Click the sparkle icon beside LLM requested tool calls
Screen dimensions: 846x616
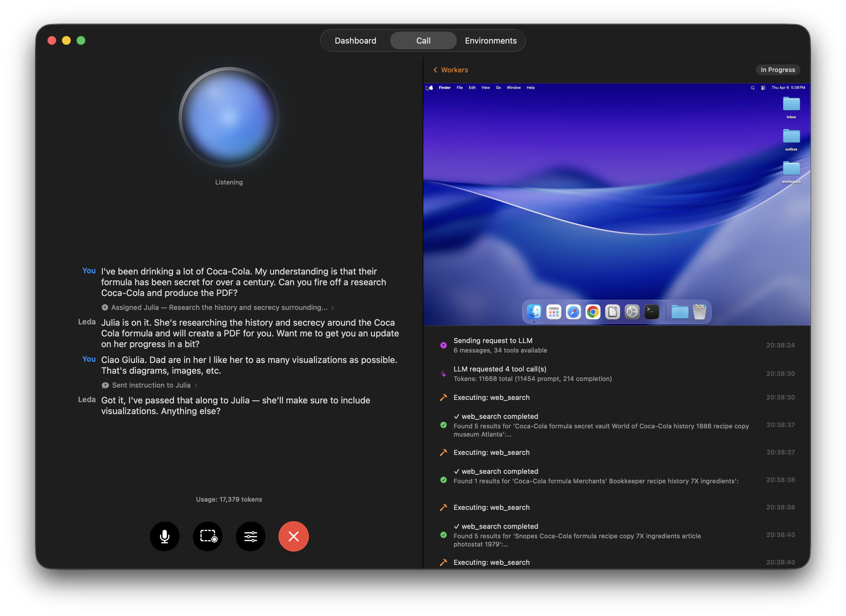pos(443,373)
